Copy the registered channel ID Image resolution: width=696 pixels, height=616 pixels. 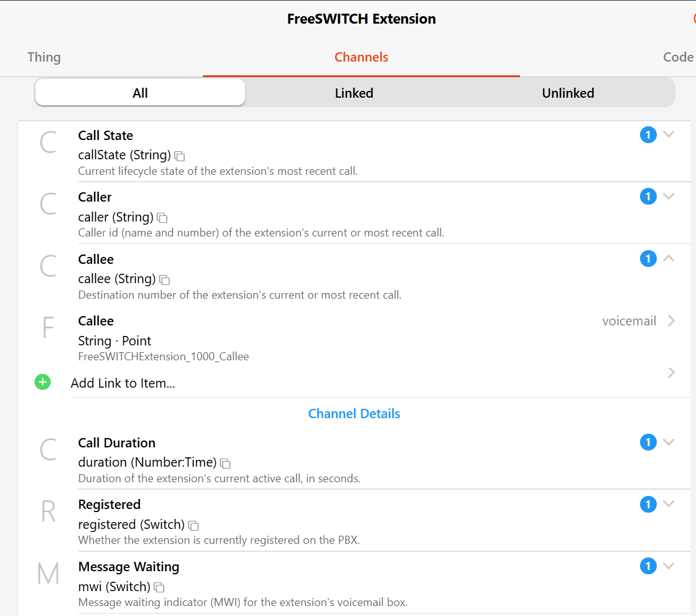(193, 525)
